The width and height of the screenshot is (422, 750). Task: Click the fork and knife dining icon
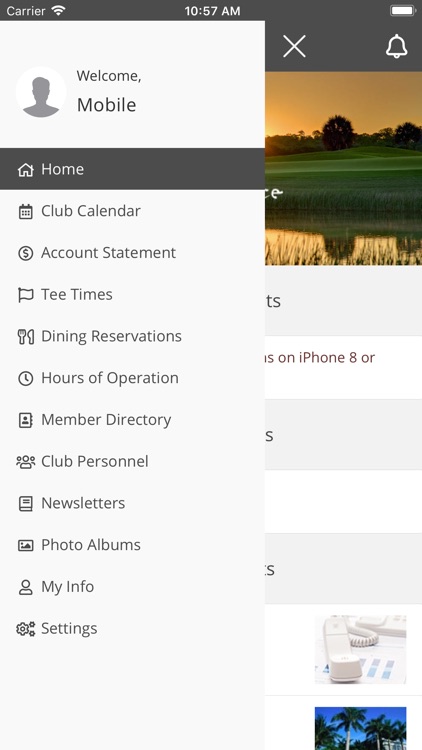(x=25, y=337)
